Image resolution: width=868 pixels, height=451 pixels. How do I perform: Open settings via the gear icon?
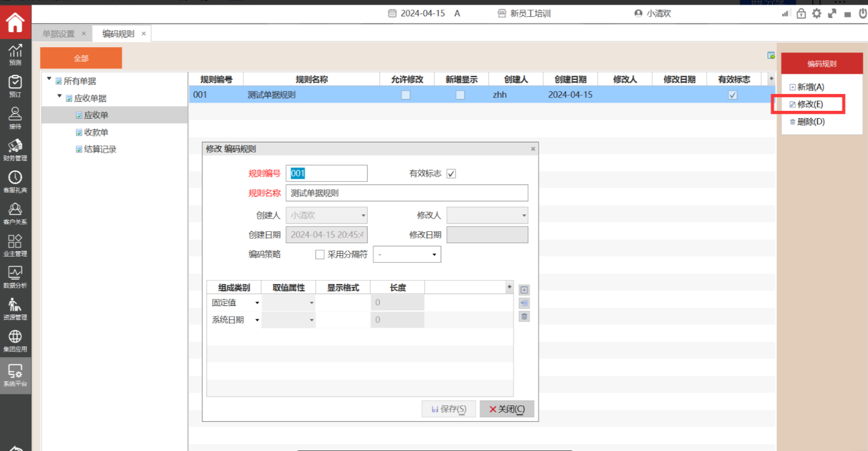point(816,13)
